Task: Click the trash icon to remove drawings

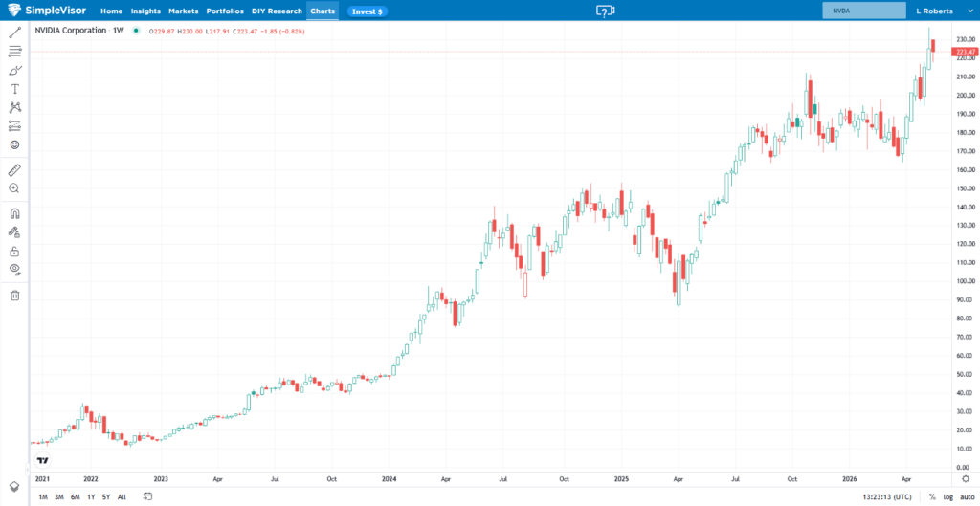Action: click(15, 295)
